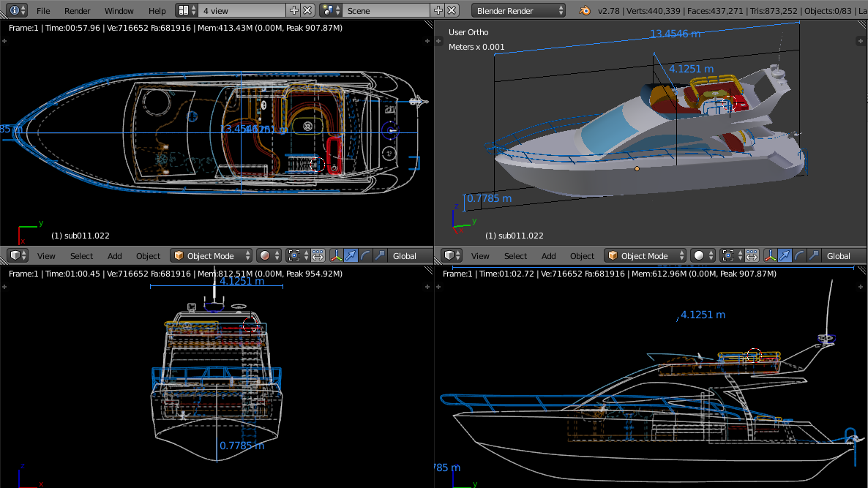
Task: Open Add menu in right viewport header
Action: pyautogui.click(x=548, y=256)
